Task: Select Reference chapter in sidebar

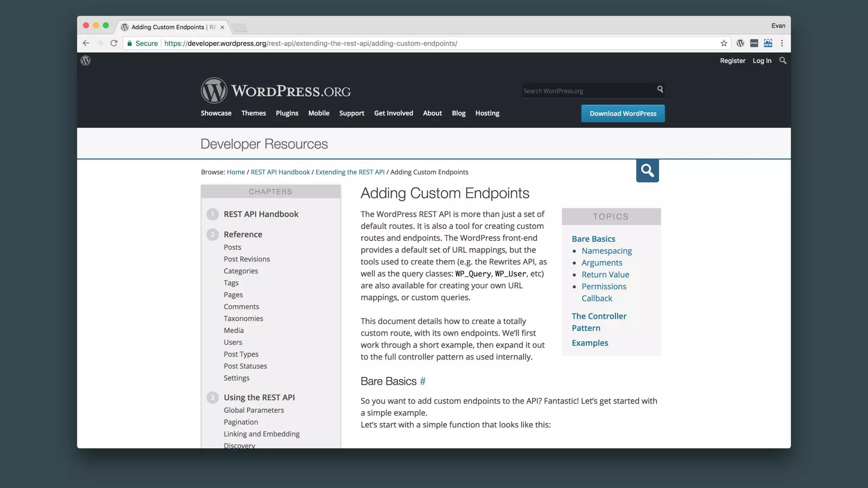Action: [243, 234]
